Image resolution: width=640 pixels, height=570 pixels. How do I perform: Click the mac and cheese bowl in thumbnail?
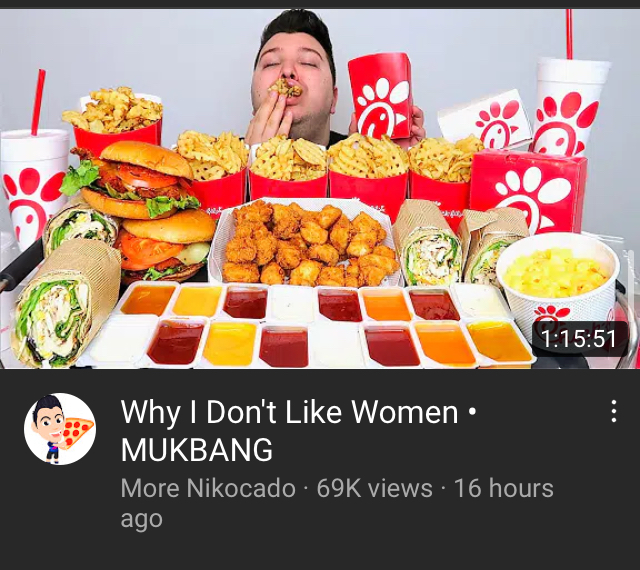click(558, 281)
